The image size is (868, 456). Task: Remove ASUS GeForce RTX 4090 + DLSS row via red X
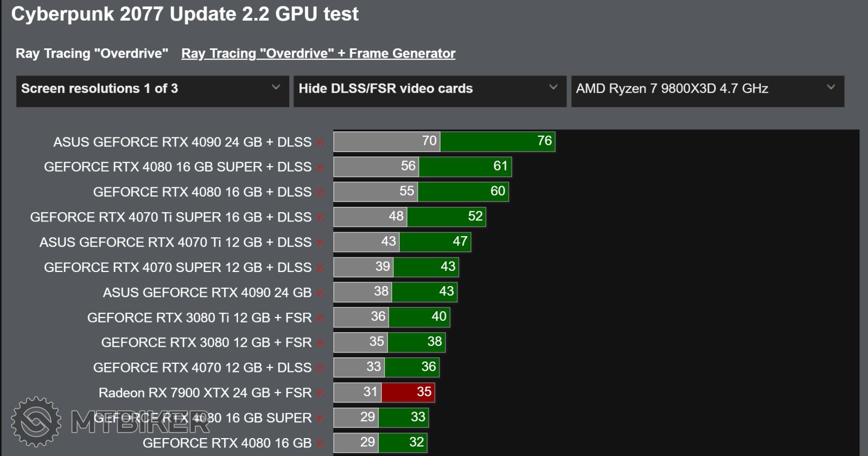320,143
